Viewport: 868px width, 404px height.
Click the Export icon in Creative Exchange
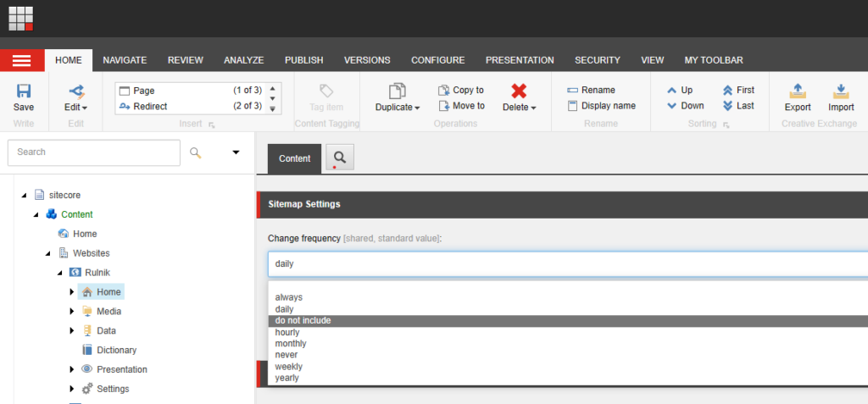(797, 91)
